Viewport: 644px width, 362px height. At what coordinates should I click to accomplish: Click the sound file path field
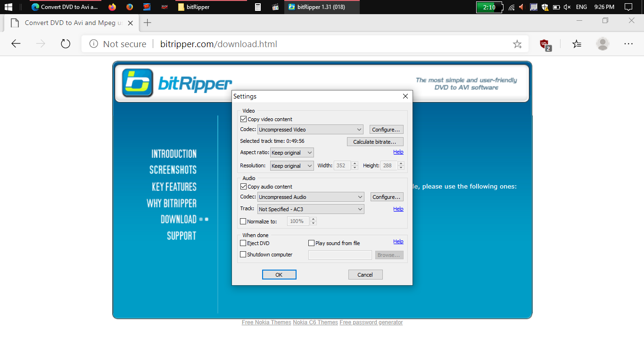click(x=340, y=255)
